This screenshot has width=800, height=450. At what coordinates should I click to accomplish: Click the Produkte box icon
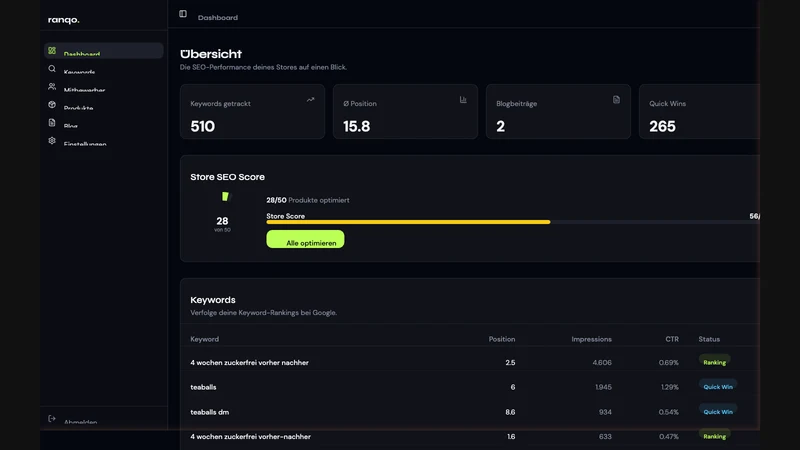52,105
